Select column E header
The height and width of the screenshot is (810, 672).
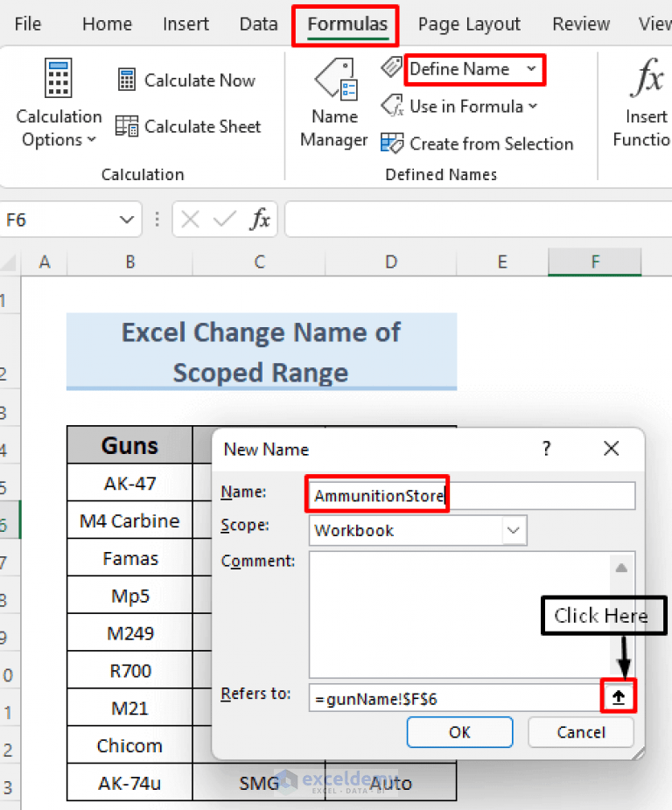click(x=502, y=262)
